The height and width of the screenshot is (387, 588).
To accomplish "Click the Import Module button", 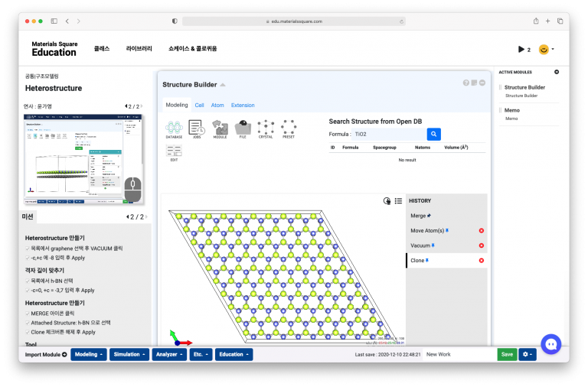I will point(46,355).
